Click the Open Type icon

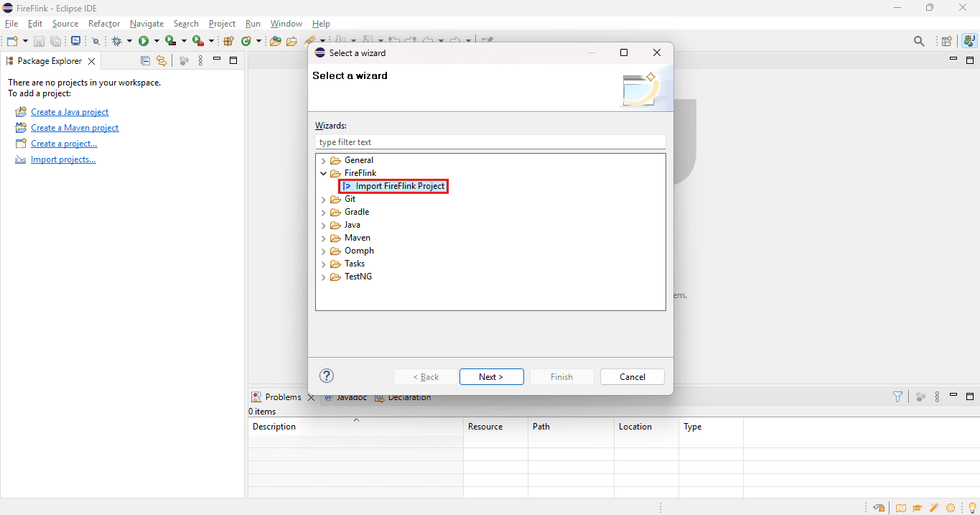click(x=275, y=42)
